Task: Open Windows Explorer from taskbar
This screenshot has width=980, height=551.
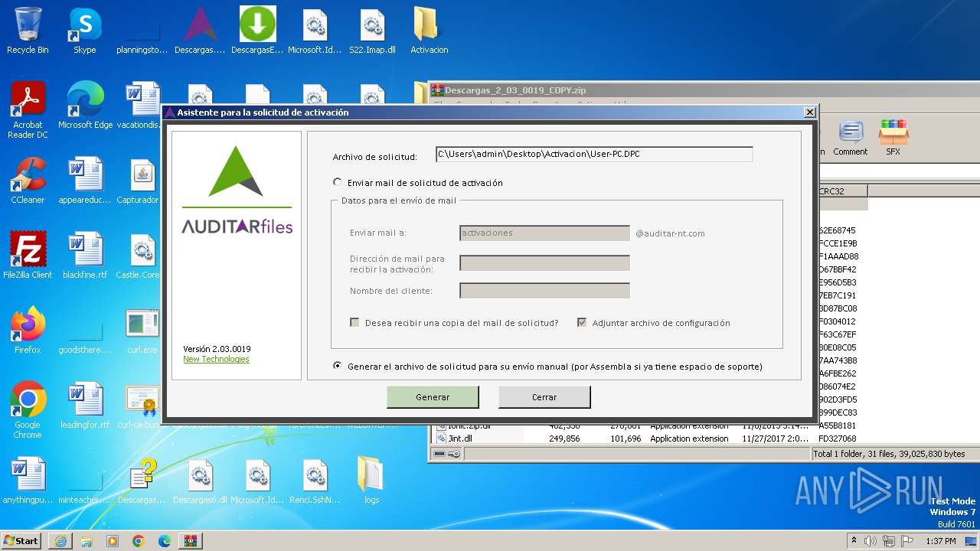Action: pos(87,541)
